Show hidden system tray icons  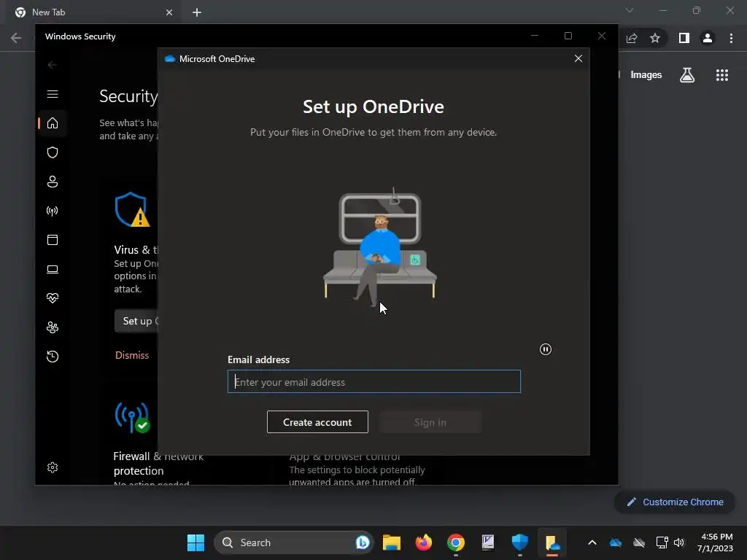592,542
